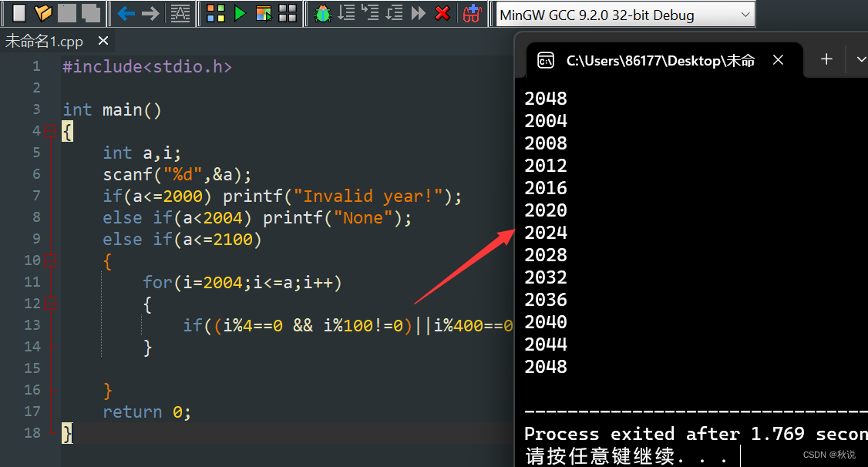The height and width of the screenshot is (467, 868).
Task: Click the i%100!=0 condition text
Action: pyautogui.click(x=363, y=325)
